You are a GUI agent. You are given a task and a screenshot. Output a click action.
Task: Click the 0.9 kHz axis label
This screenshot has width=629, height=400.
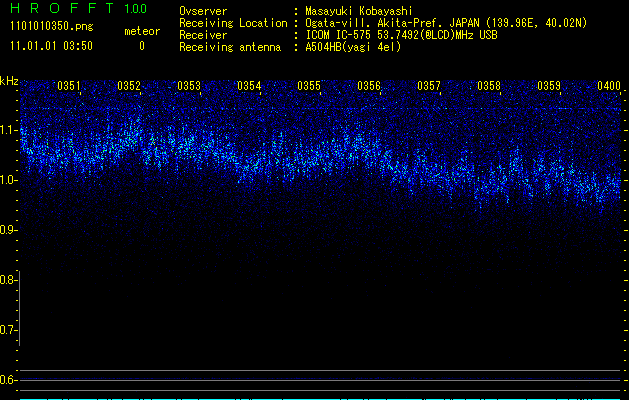coord(8,230)
